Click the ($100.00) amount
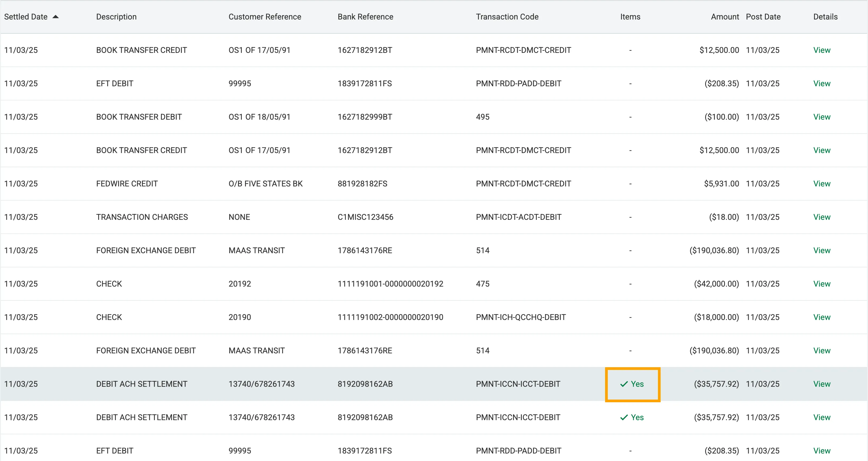The width and height of the screenshot is (868, 461). point(722,117)
